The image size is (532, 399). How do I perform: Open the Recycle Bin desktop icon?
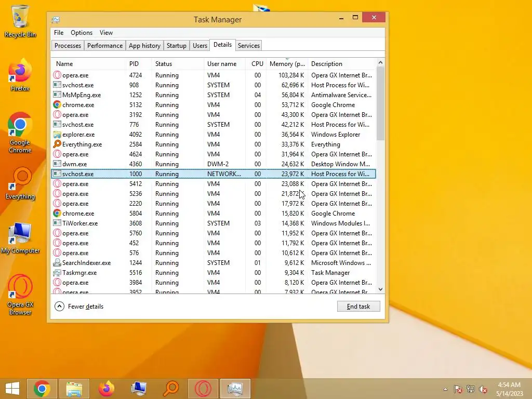coord(20,21)
